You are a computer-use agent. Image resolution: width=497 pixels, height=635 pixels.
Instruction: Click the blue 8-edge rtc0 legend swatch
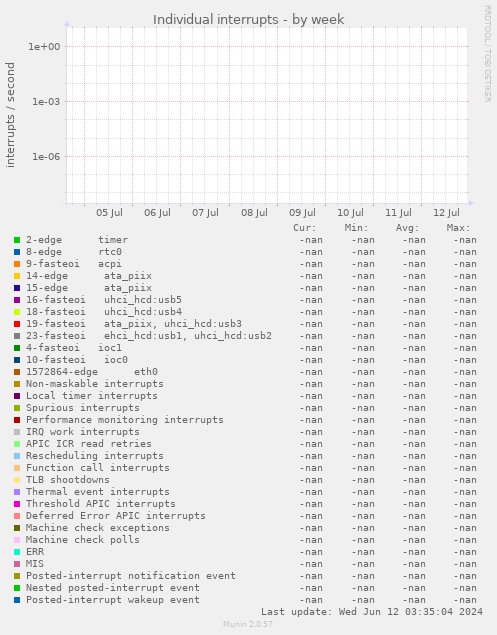17,252
